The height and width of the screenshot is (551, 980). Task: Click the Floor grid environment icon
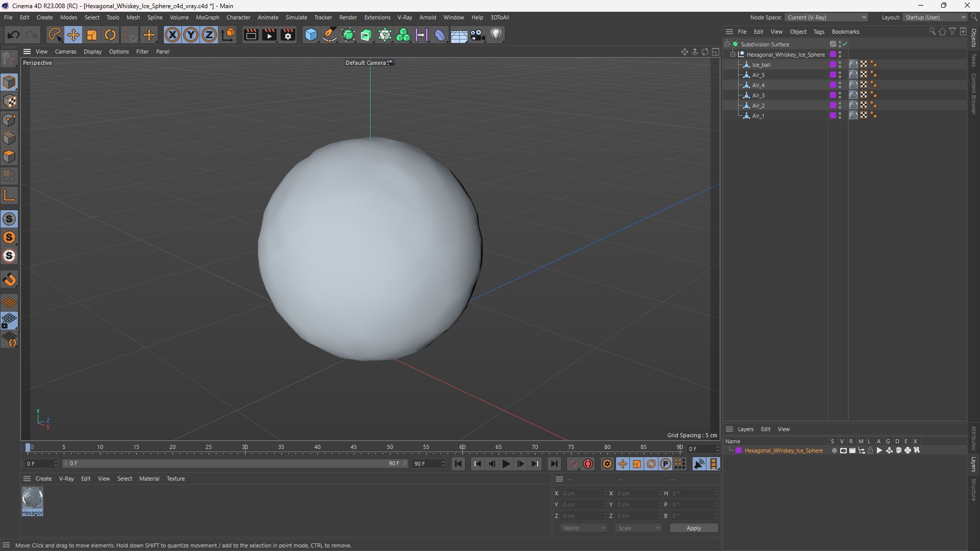459,35
